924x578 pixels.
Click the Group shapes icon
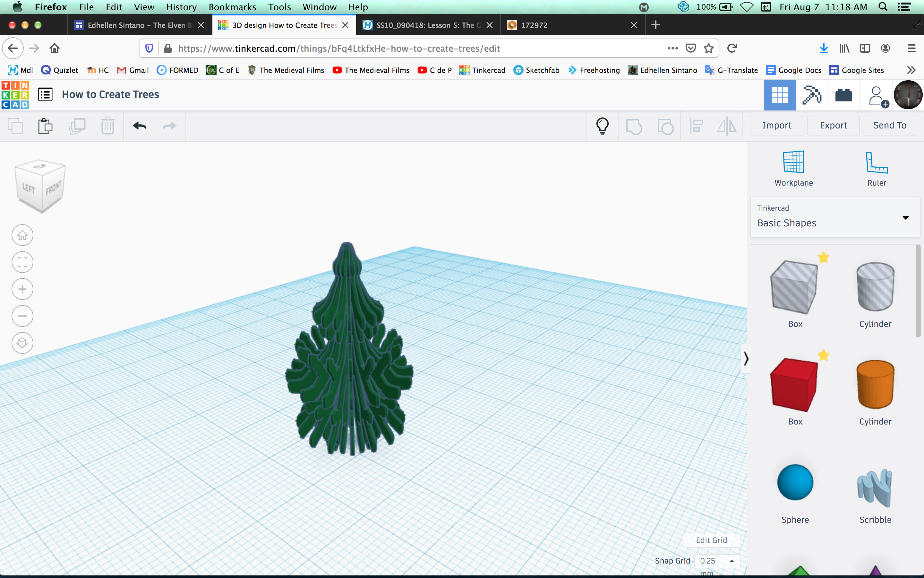pyautogui.click(x=634, y=126)
